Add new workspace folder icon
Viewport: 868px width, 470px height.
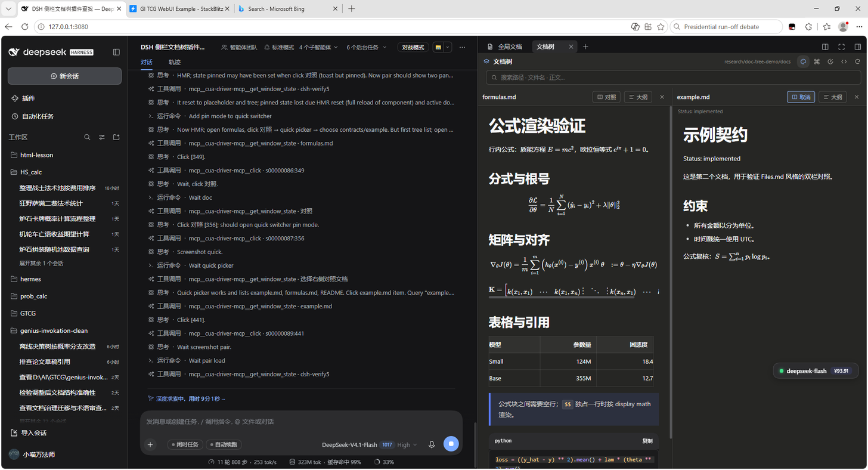click(116, 137)
